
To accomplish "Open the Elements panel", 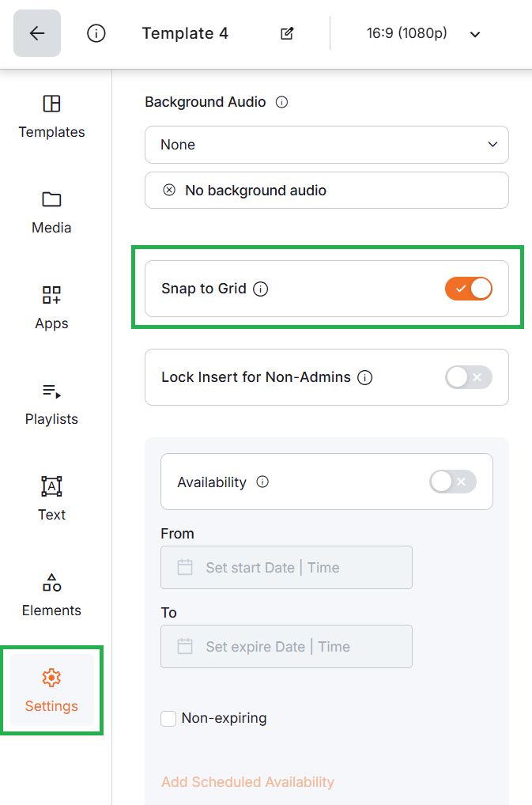I will (51, 595).
